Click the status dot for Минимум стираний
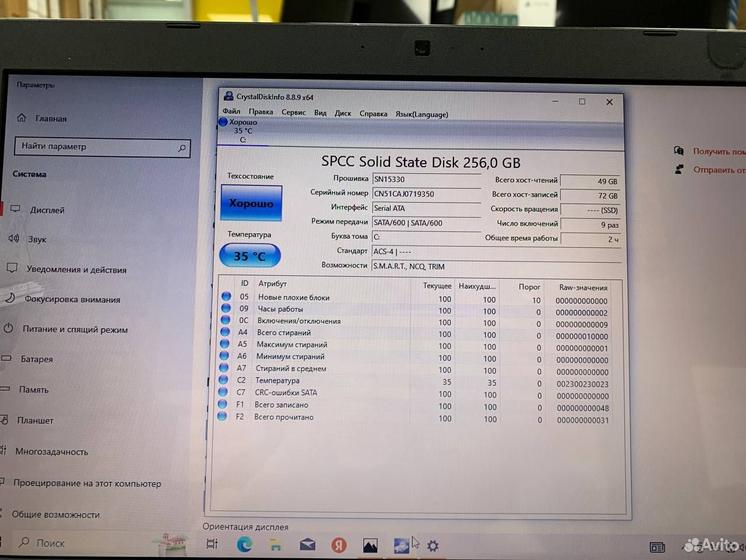Viewport: 746px width, 560px height. 224,355
